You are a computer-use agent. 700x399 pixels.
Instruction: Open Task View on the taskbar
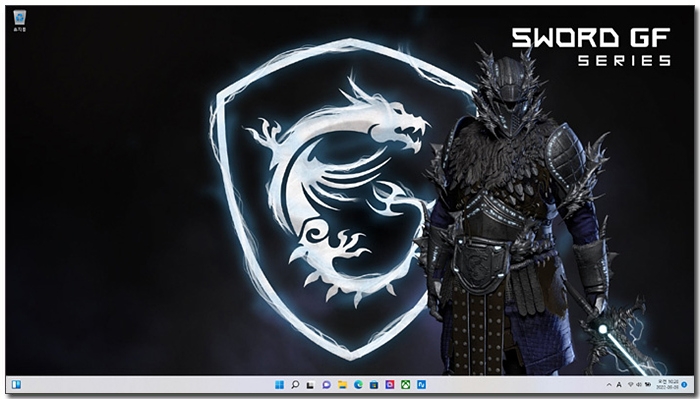(311, 384)
